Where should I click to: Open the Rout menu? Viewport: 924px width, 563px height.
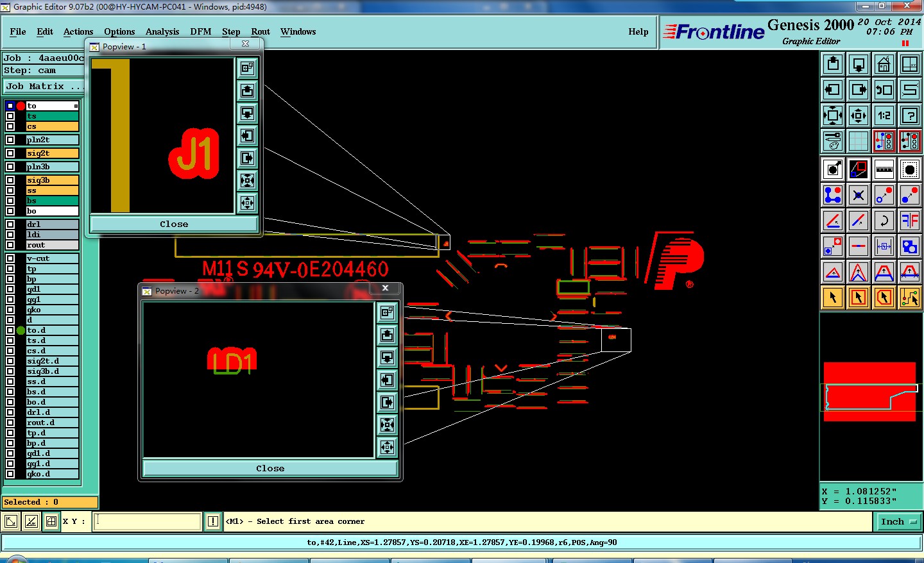point(261,31)
